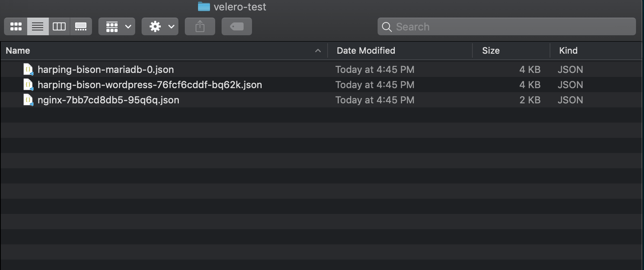Click the magnifying glass search icon

(x=387, y=27)
